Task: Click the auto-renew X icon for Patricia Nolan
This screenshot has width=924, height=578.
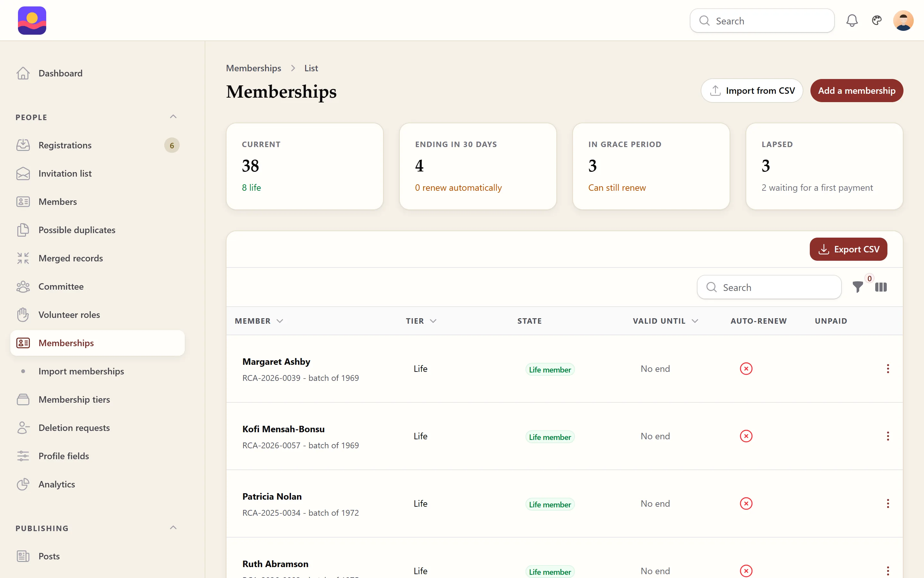Action: 746,504
